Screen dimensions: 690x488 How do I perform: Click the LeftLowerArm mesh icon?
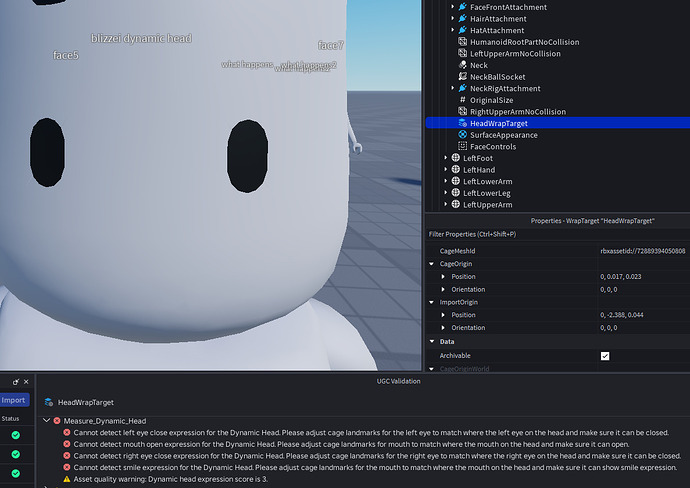point(455,181)
